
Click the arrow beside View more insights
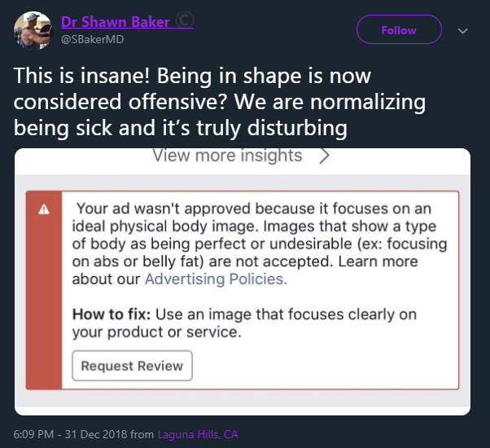click(325, 156)
